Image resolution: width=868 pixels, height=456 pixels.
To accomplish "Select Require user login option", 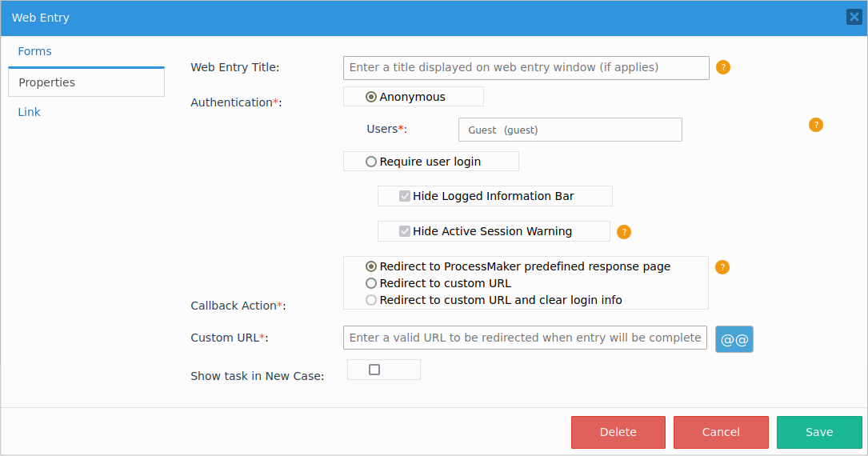I will (371, 162).
